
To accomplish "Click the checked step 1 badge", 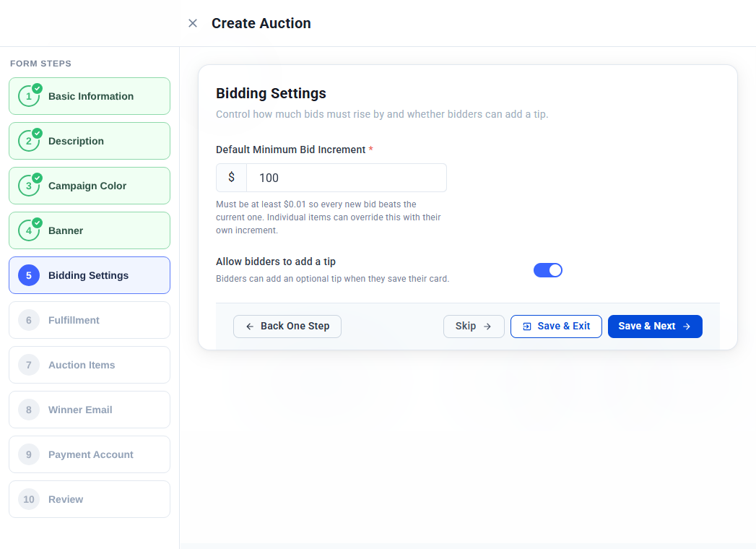I will (29, 96).
